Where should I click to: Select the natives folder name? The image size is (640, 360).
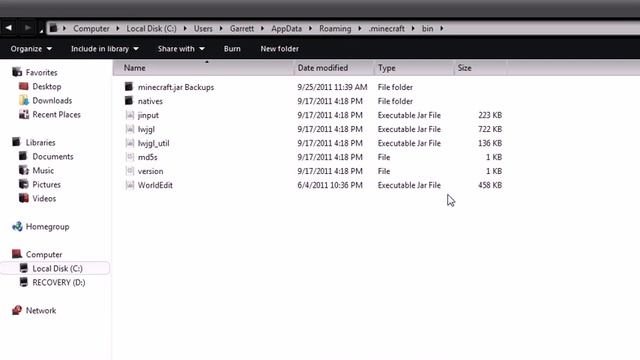[x=150, y=101]
